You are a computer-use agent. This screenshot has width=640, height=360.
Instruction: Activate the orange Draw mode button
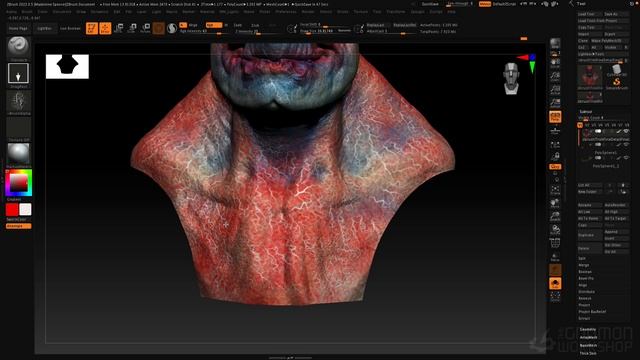(x=105, y=28)
